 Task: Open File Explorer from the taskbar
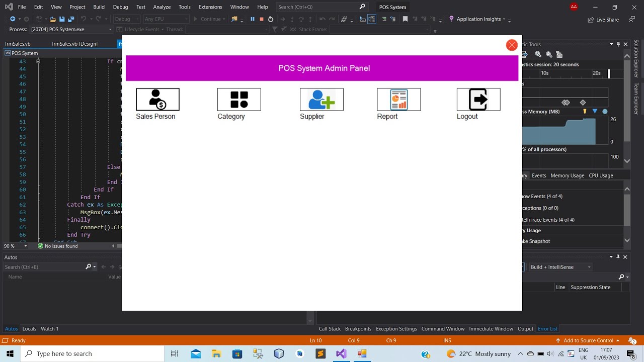pos(216,353)
